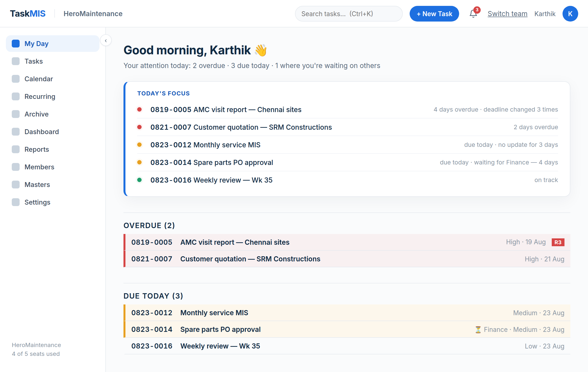Click the R3 revision badge
Viewport: 588px width, 372px height.
[x=558, y=242]
